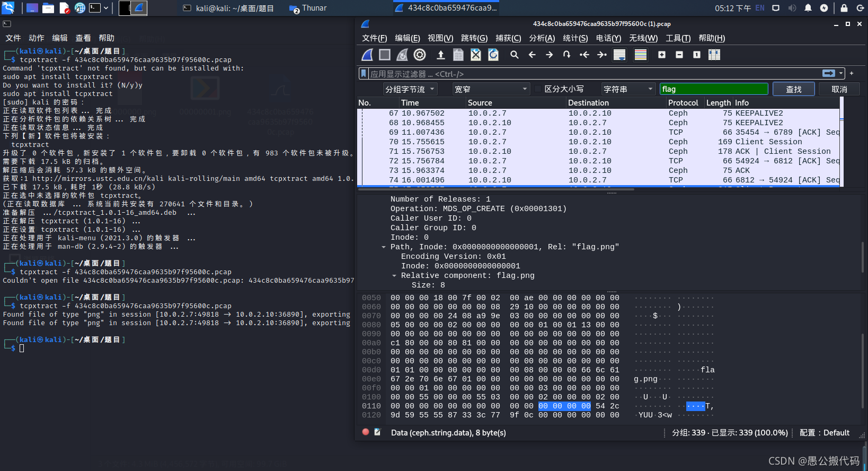Click the stop capture square icon

point(385,55)
